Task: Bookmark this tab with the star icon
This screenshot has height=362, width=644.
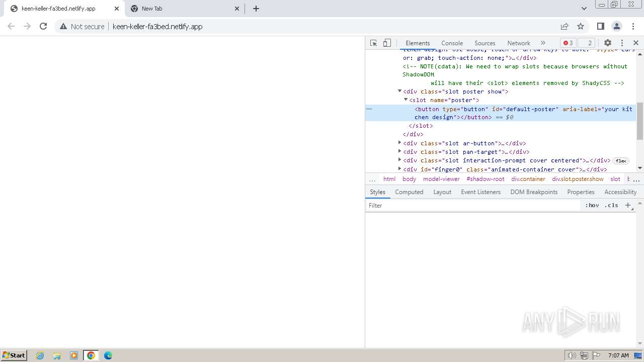Action: 581,26
